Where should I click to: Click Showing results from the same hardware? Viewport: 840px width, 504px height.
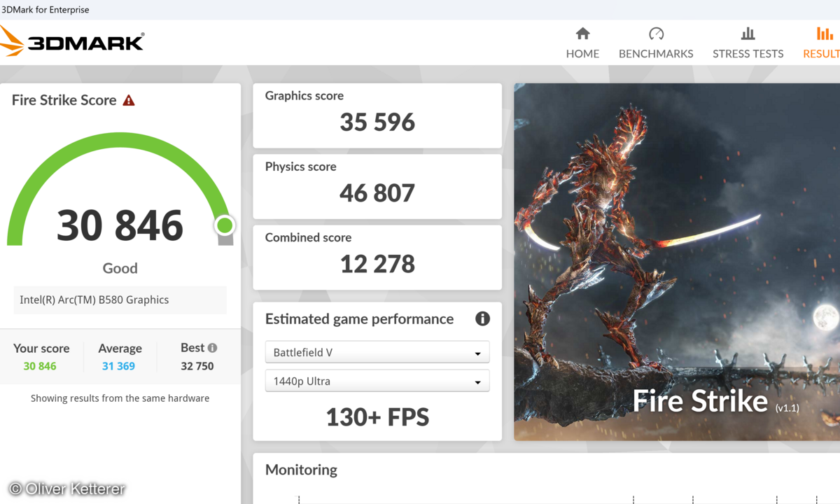pos(120,398)
